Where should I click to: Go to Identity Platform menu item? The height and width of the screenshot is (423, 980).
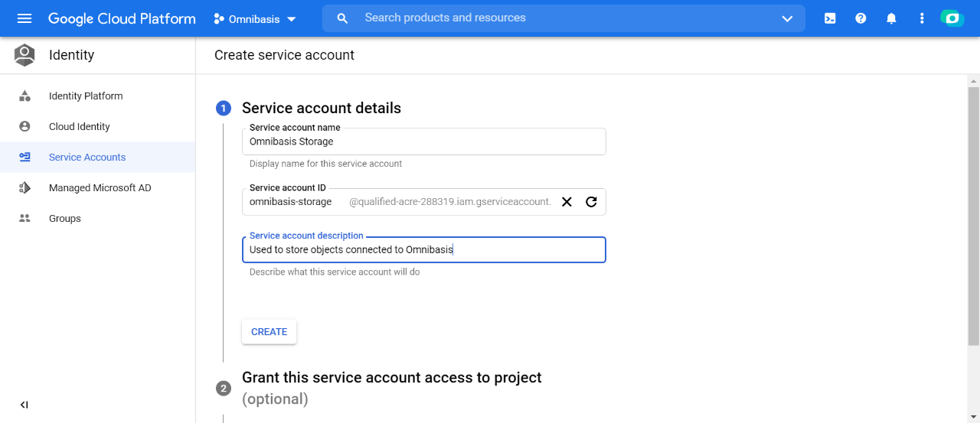click(x=86, y=96)
